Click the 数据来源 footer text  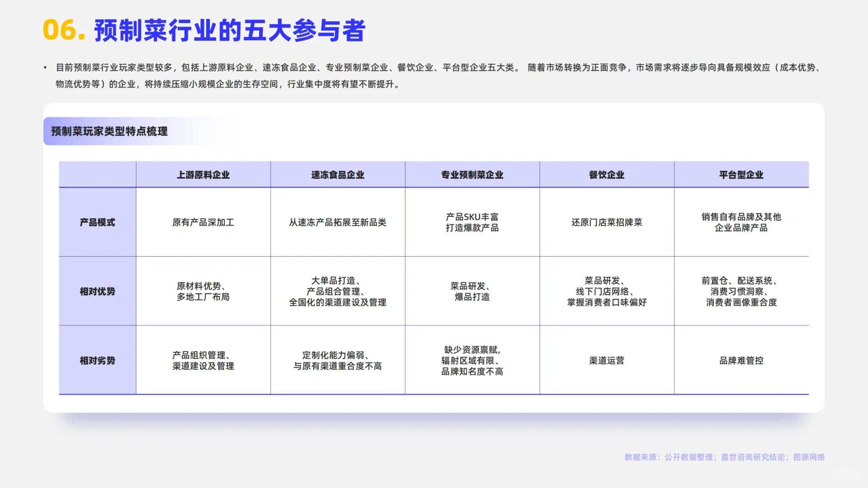[724, 457]
